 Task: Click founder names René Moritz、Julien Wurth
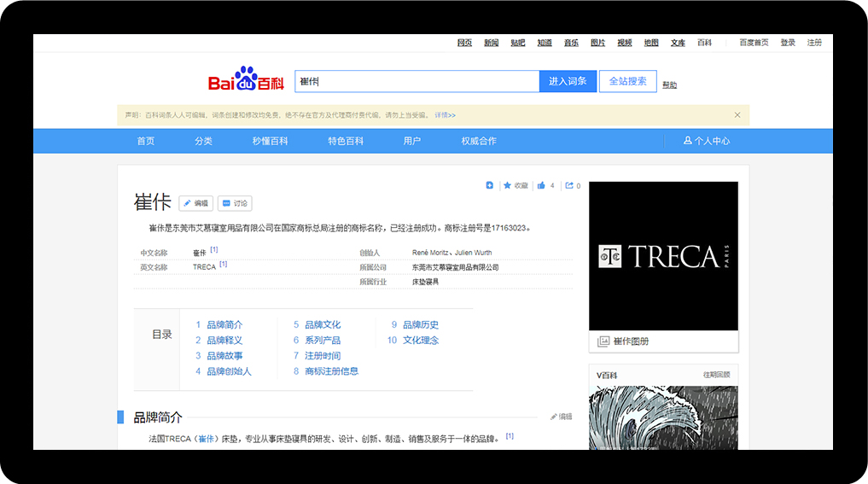(451, 253)
